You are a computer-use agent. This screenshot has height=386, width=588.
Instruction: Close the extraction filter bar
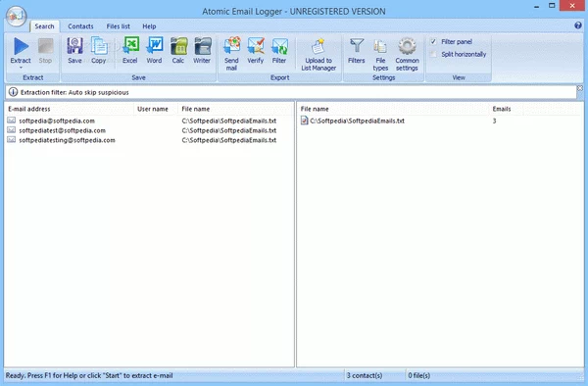click(580, 88)
